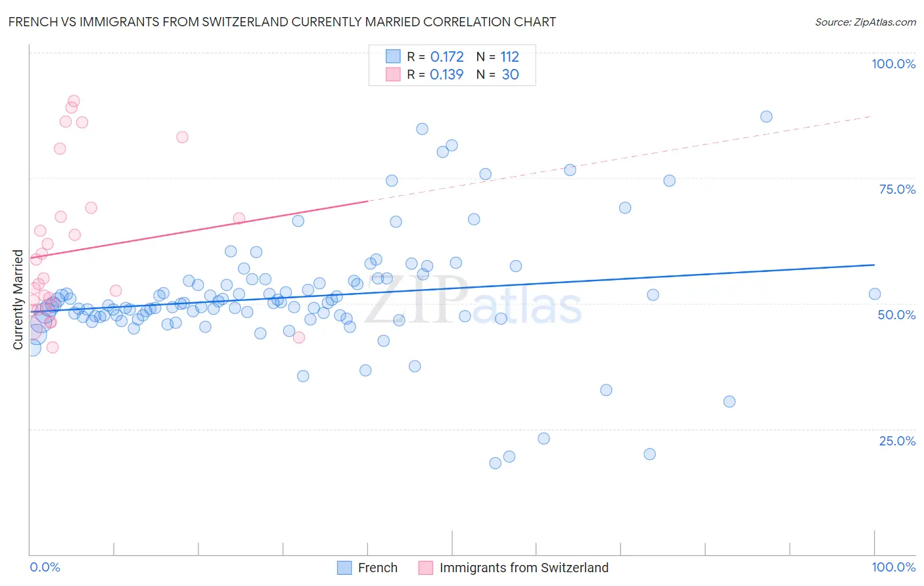Select the chart title text

(282, 22)
